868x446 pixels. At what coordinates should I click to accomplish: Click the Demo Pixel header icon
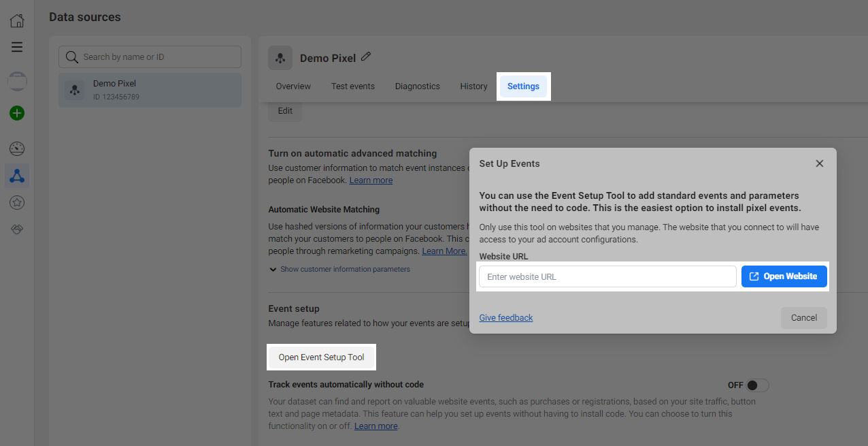pyautogui.click(x=280, y=58)
